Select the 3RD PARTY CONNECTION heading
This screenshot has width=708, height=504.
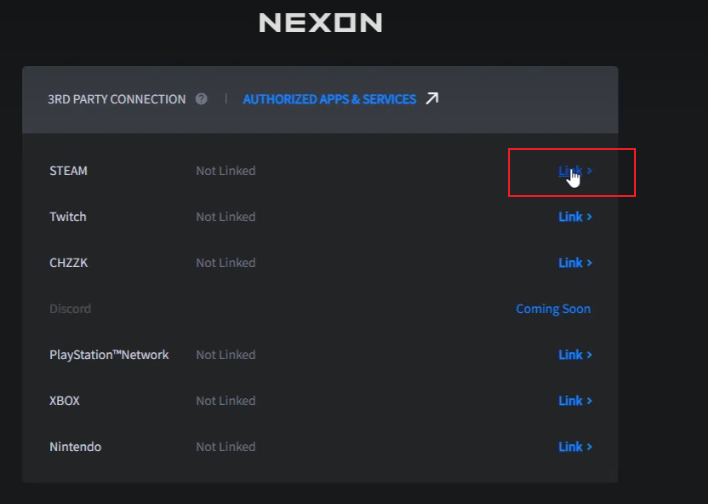(x=116, y=99)
